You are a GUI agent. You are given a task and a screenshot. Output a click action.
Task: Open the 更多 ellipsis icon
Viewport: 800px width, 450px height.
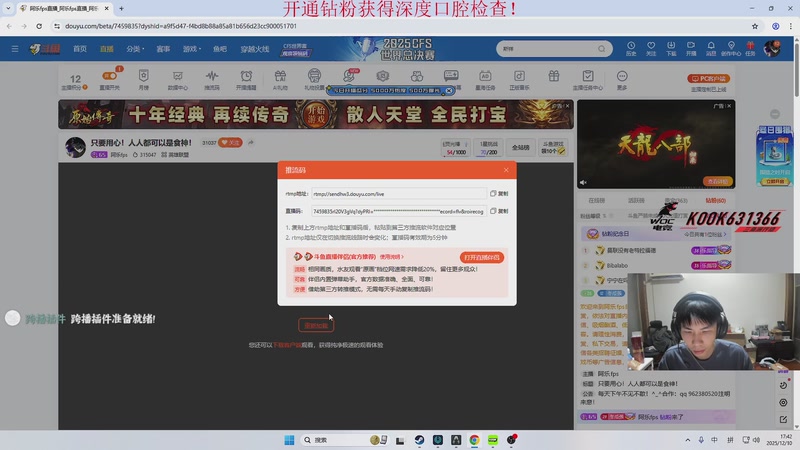[x=622, y=80]
